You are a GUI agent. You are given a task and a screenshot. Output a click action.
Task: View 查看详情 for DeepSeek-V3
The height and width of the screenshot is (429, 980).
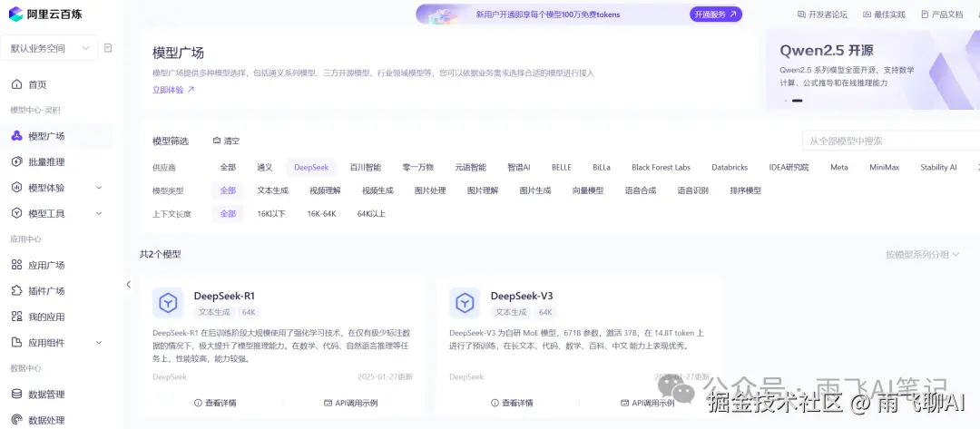point(512,403)
